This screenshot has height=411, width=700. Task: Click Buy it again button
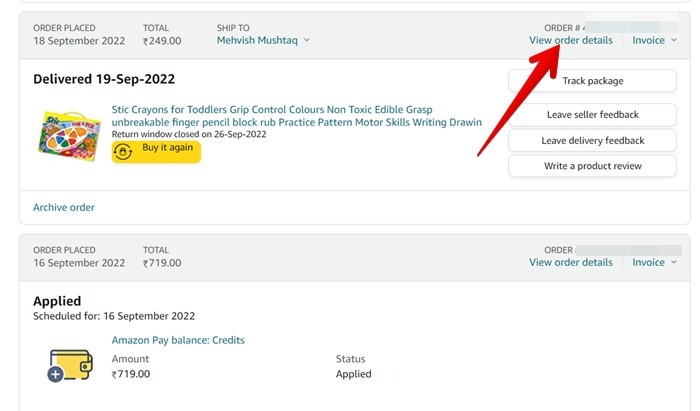point(156,152)
